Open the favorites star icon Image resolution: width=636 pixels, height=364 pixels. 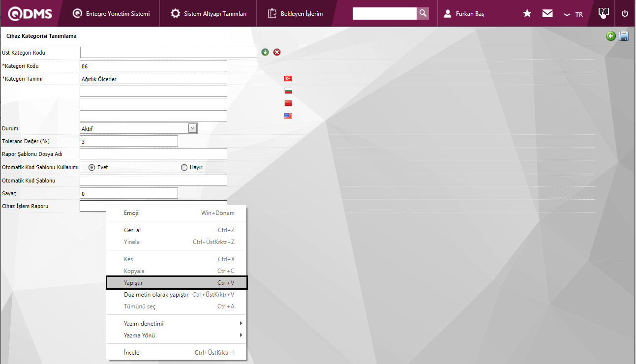point(527,14)
